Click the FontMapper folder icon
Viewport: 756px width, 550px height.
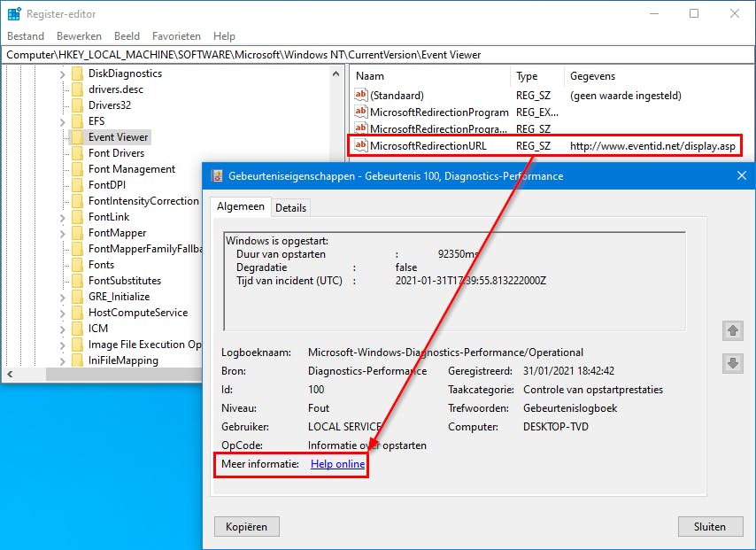(77, 233)
